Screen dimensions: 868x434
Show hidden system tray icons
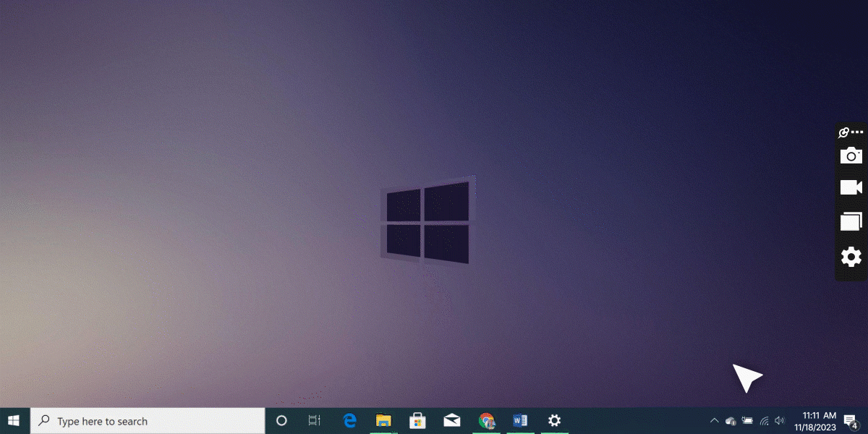click(x=715, y=420)
